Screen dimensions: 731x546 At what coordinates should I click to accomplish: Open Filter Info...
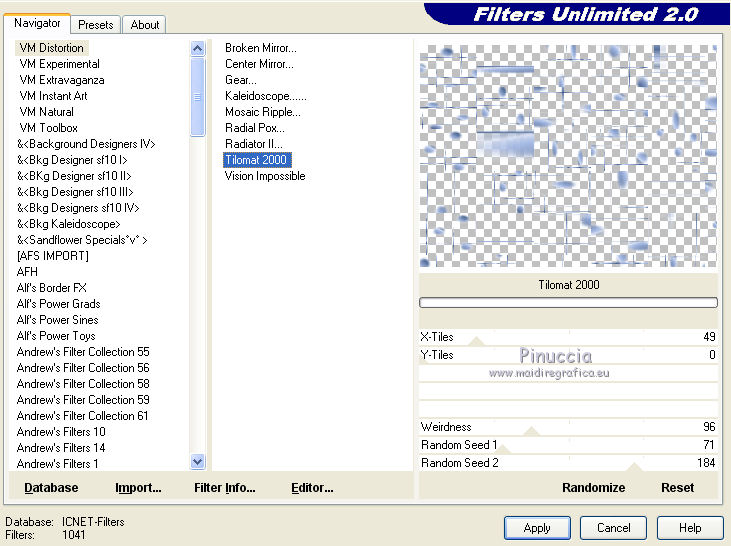coord(225,488)
